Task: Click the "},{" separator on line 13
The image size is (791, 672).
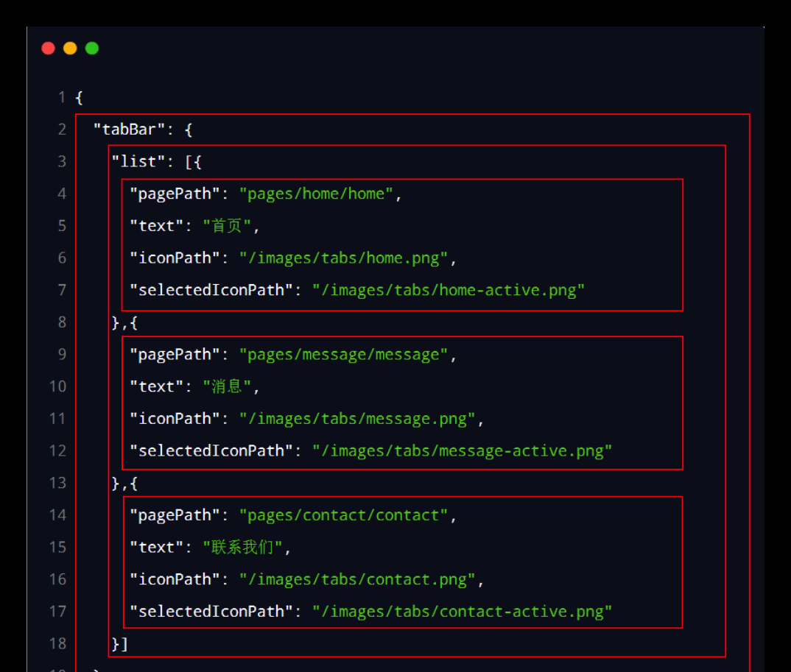Action: coord(124,484)
